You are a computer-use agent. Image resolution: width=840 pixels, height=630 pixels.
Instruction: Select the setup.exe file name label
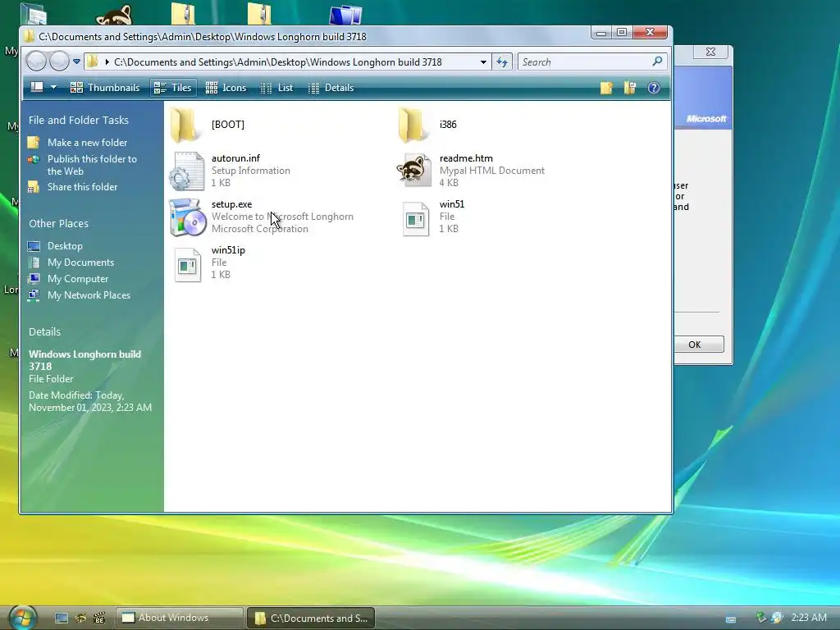[x=231, y=204]
